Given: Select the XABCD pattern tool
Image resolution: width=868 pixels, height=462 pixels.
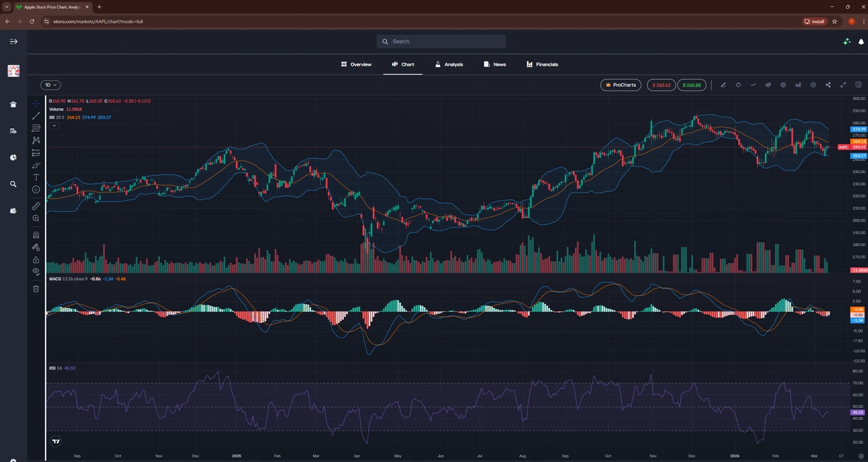Looking at the screenshot, I should 36,140.
